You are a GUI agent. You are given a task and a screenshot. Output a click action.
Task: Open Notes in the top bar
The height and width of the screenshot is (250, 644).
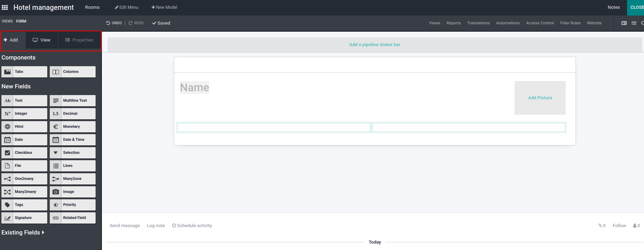tap(614, 7)
